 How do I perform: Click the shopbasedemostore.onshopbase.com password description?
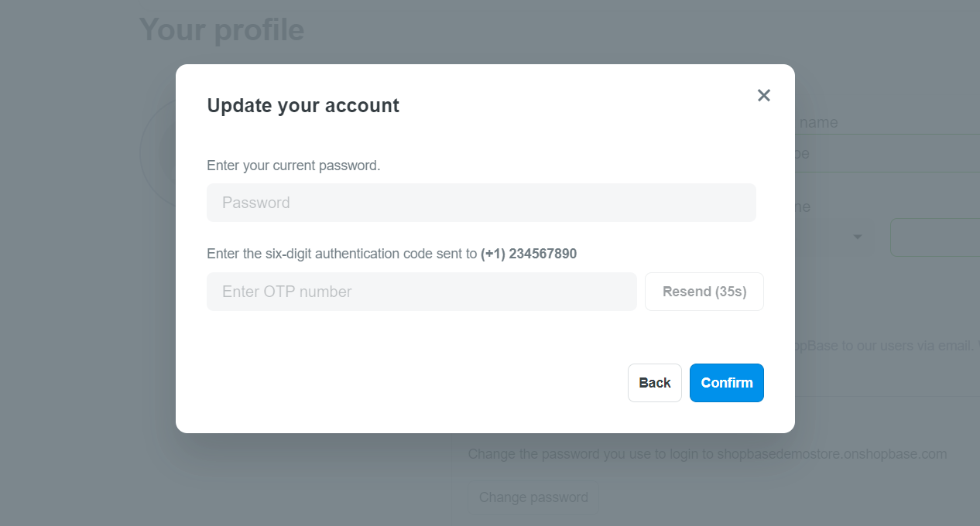[707, 454]
